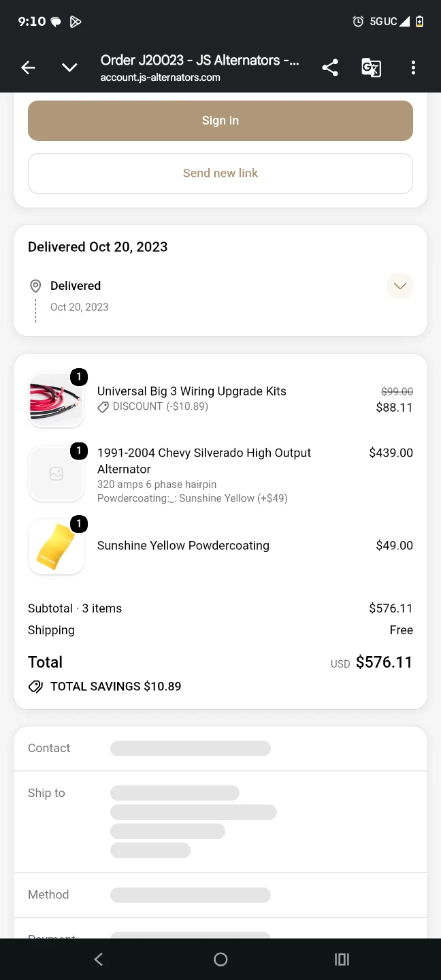Tap the Android back navigation button
Screen dimensions: 441x980
99,960
